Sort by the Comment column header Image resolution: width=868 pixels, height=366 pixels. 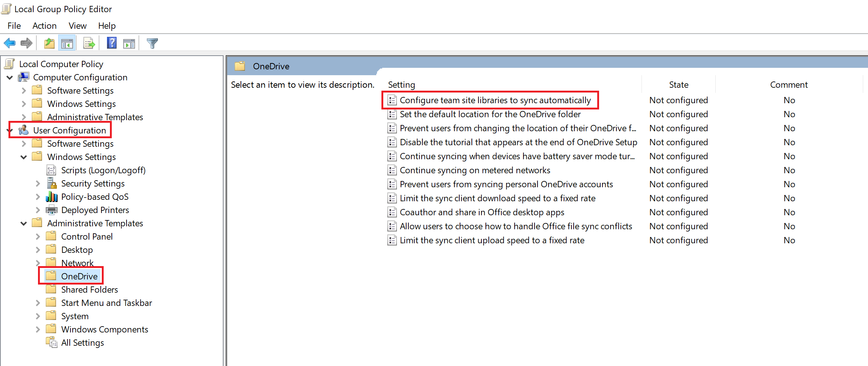coord(789,85)
